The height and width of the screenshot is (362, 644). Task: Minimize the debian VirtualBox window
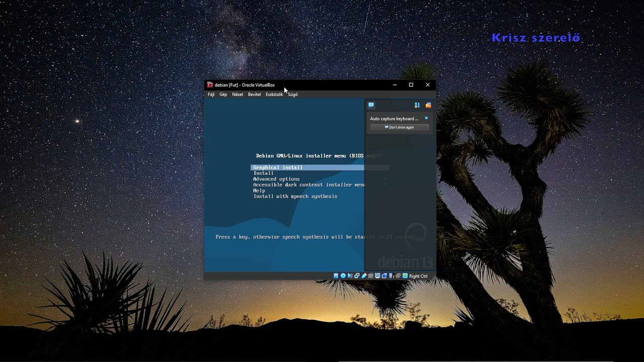(395, 85)
